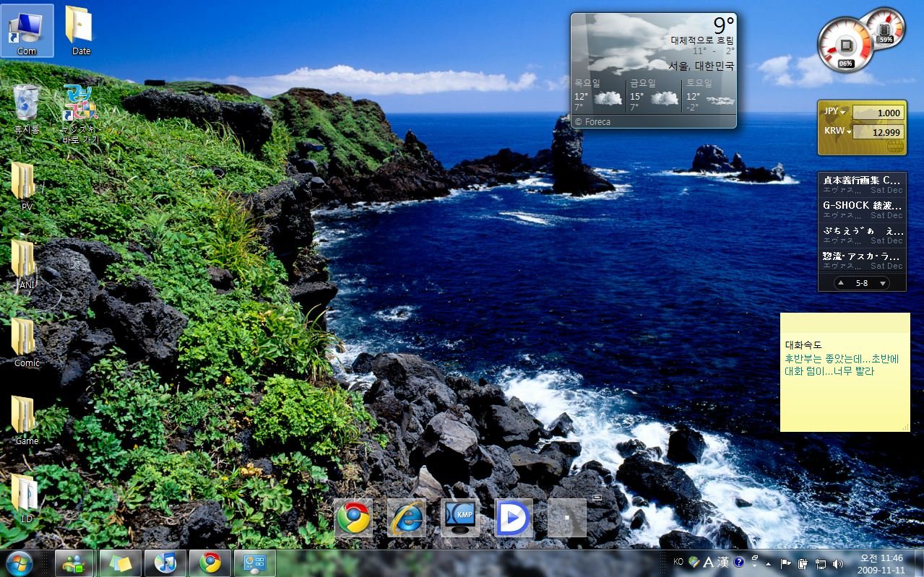Click the volume speaker icon in tray
The width and height of the screenshot is (924, 577).
838,563
